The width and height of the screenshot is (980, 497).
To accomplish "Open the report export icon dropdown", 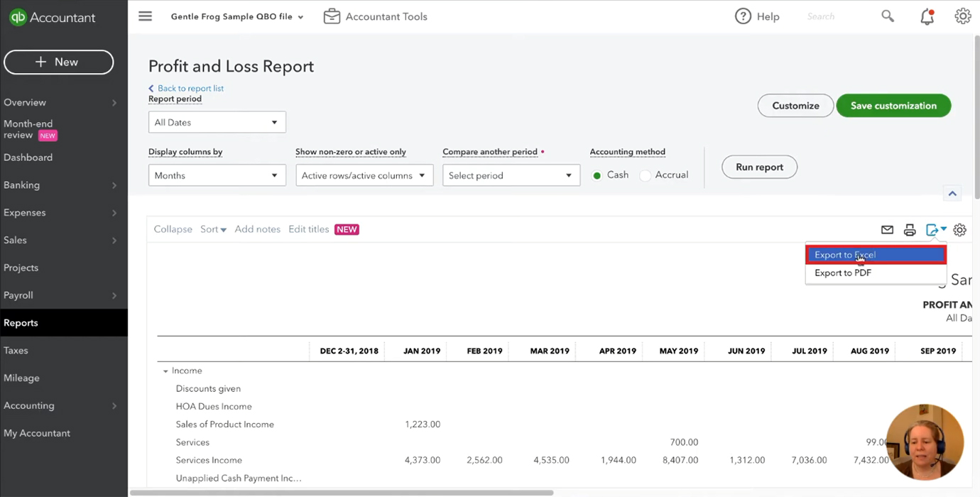I will (x=936, y=230).
